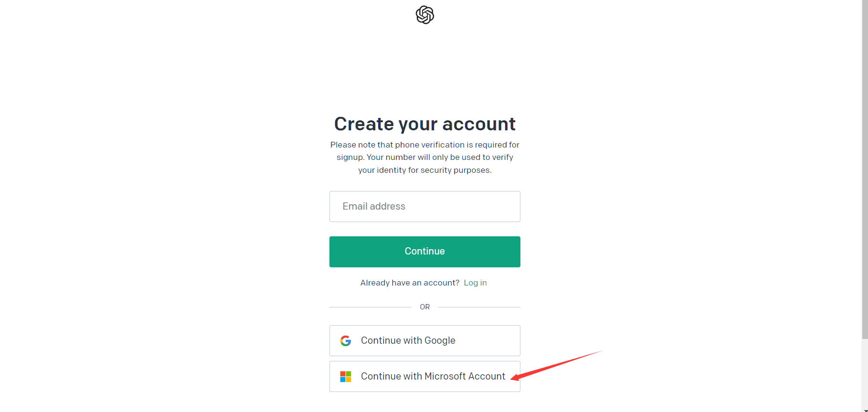Click the Google G icon
868x412 pixels.
346,341
